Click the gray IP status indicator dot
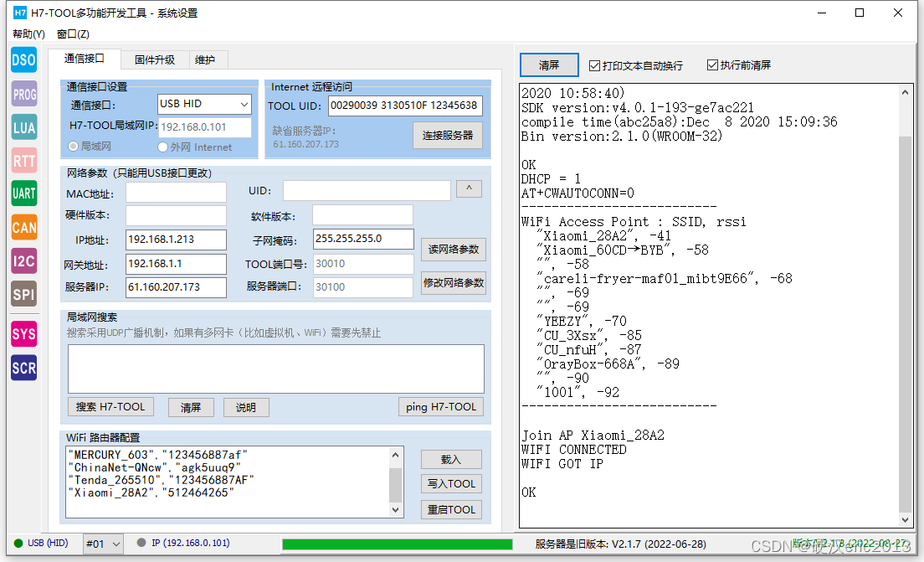 tap(141, 543)
